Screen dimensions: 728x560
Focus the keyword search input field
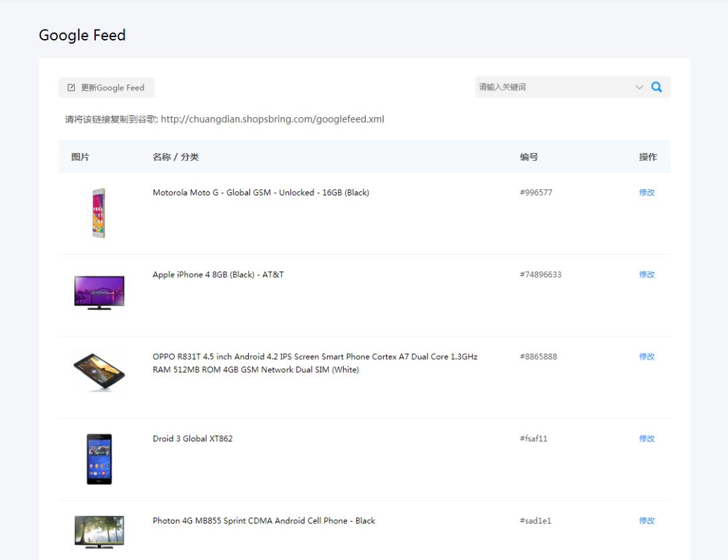[553, 87]
